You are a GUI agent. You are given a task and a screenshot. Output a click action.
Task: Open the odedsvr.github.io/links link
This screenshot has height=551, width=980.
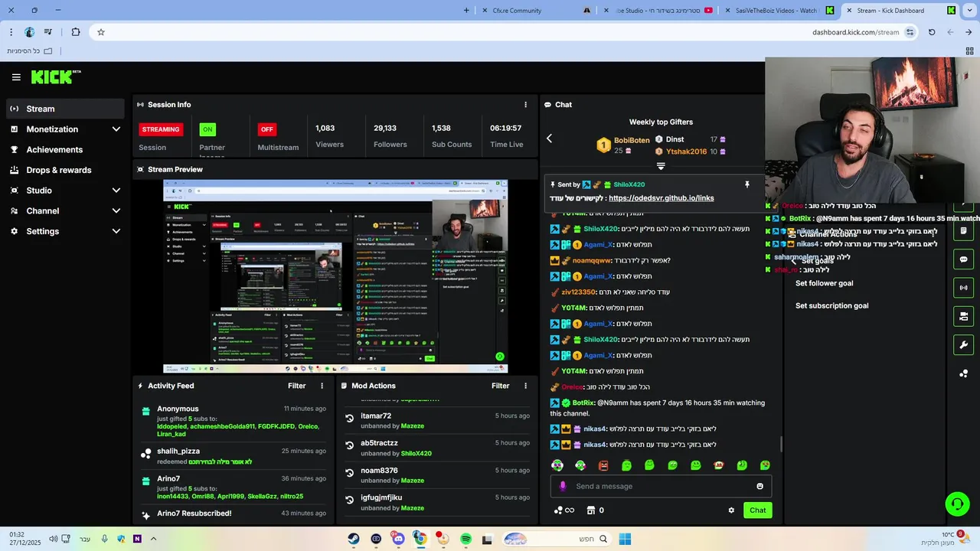(x=661, y=198)
